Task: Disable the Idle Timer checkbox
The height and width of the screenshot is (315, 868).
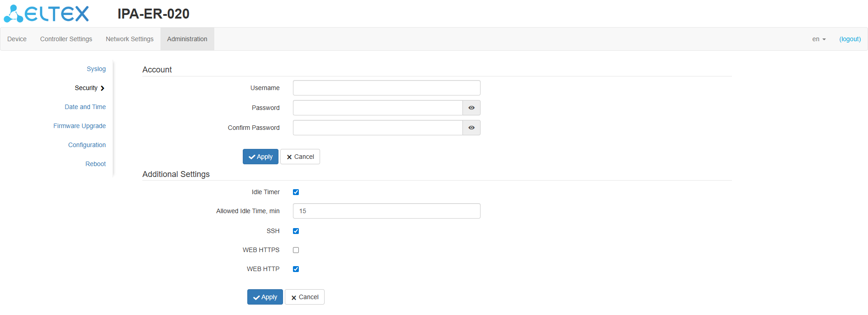Action: click(296, 192)
